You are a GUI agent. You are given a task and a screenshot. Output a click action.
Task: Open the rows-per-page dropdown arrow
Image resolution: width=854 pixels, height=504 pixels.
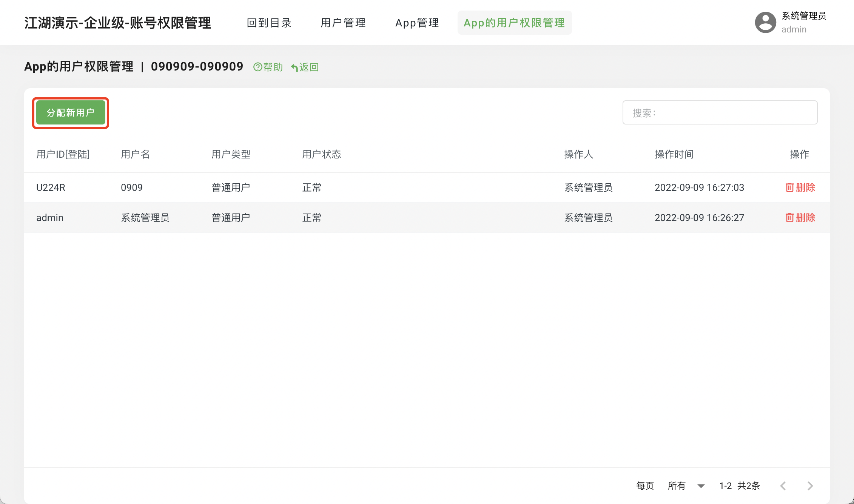[x=701, y=486]
